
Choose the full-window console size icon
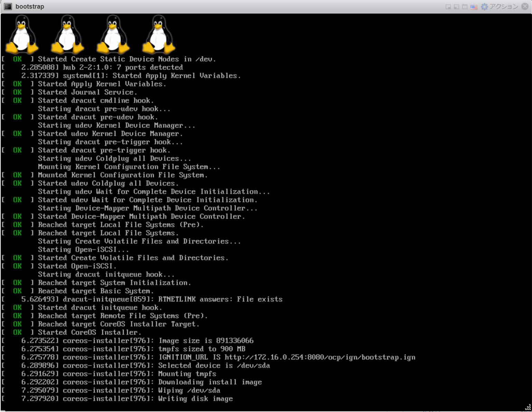[465, 7]
